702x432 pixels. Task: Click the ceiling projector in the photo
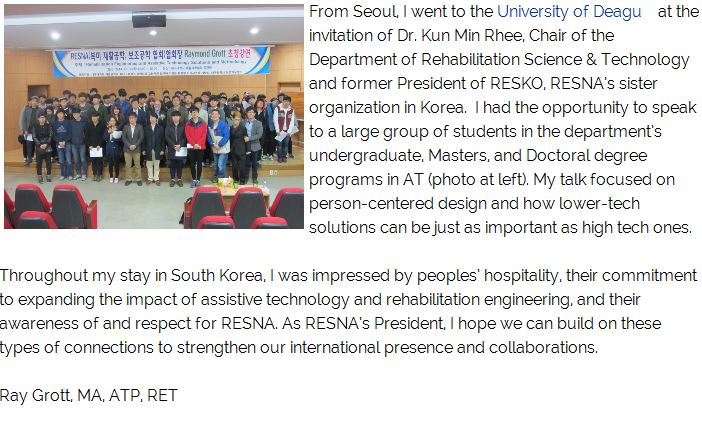click(149, 19)
